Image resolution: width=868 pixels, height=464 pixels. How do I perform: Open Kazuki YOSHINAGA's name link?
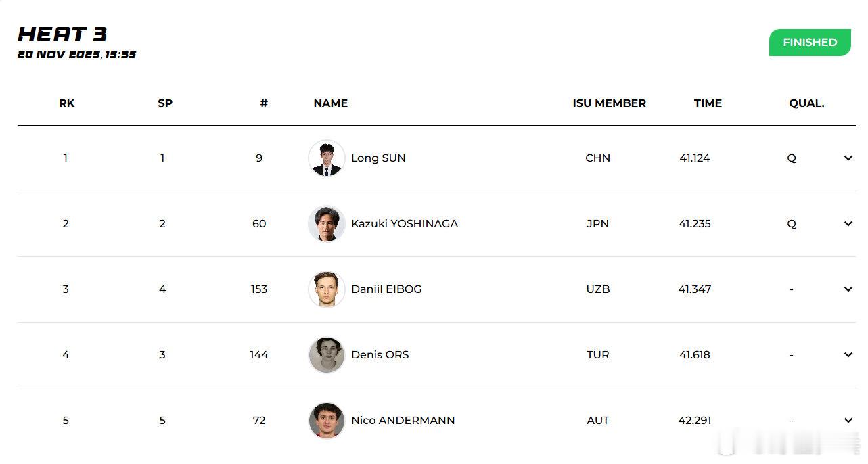405,224
